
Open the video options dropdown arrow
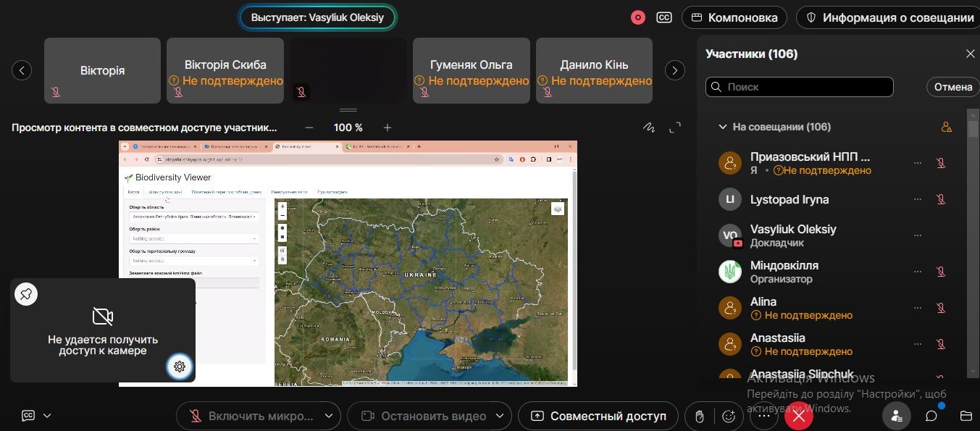click(x=499, y=417)
